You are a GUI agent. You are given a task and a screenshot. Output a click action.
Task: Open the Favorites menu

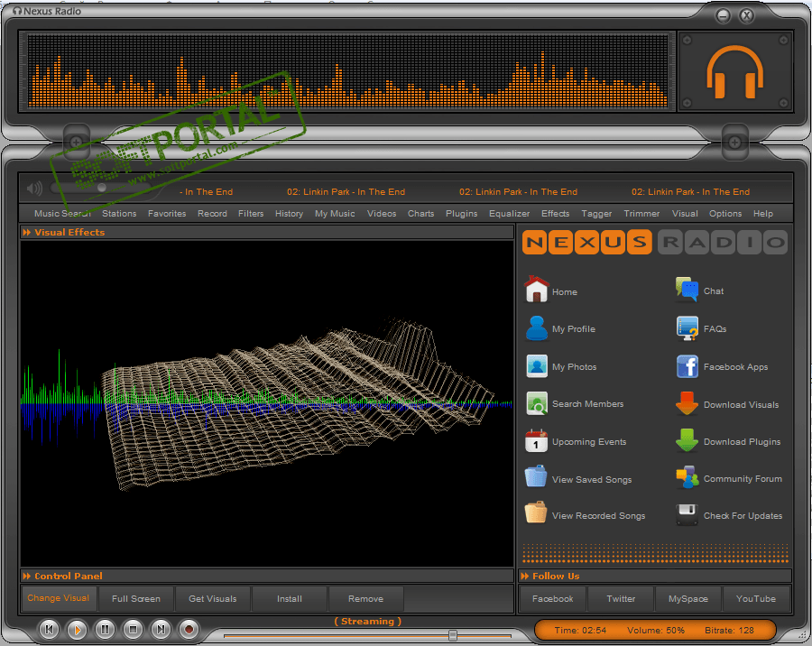[167, 214]
